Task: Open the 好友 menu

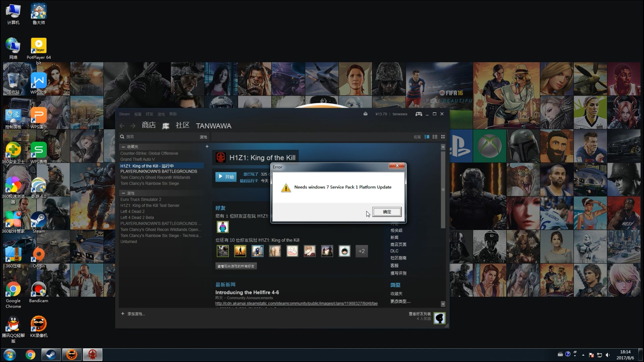Action: (x=149, y=114)
